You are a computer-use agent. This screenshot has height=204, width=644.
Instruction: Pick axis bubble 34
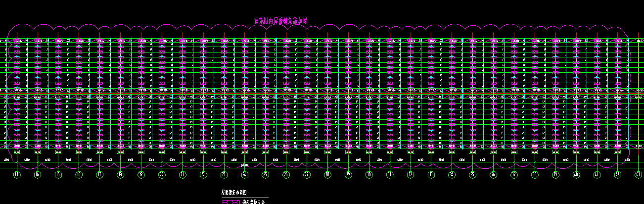click(452, 174)
